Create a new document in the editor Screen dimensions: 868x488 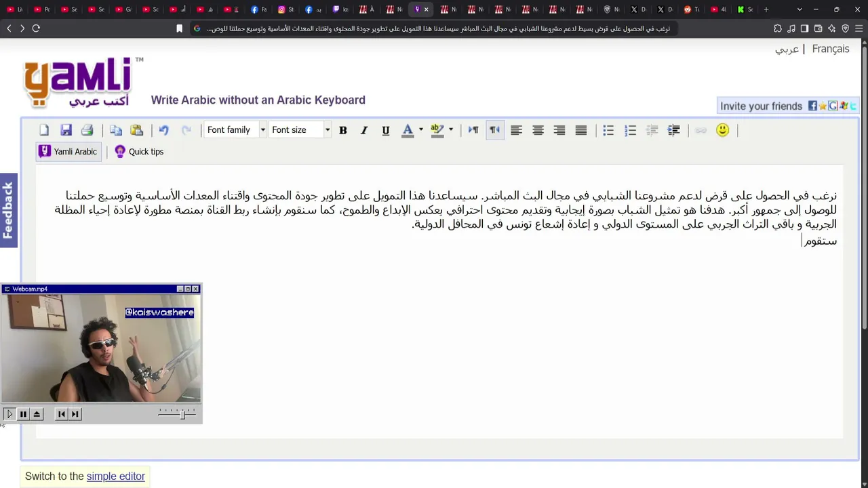44,130
